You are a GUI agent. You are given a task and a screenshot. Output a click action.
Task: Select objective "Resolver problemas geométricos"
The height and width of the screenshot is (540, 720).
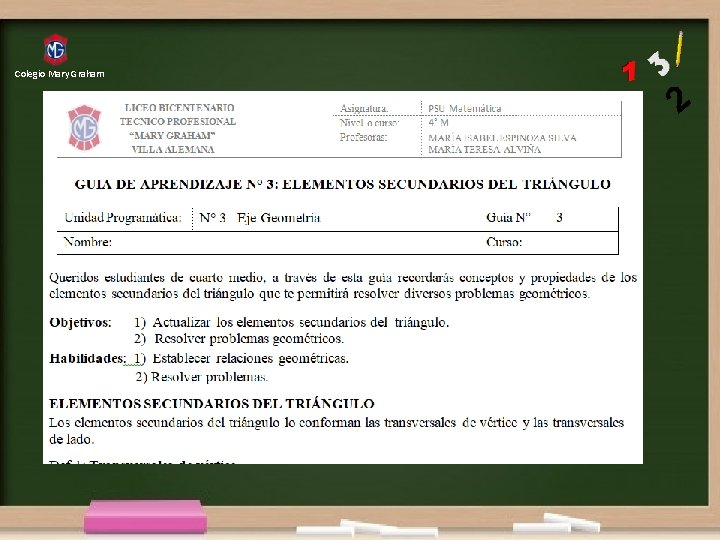(x=249, y=339)
